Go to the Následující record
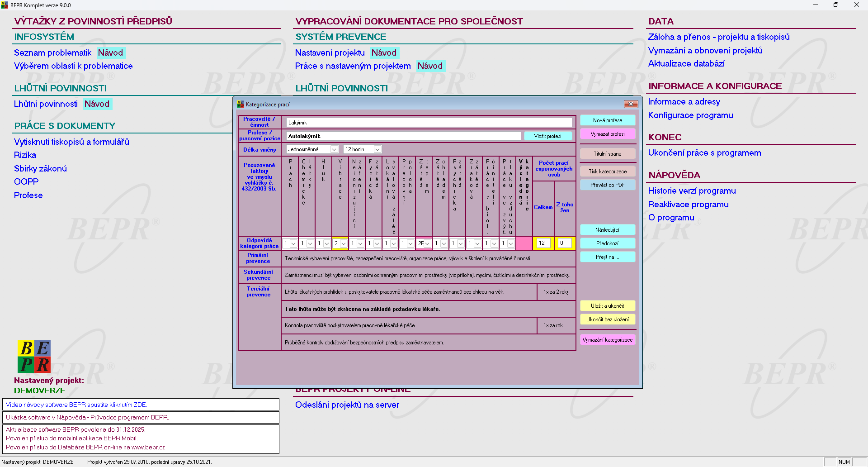868x467 pixels. (608, 230)
